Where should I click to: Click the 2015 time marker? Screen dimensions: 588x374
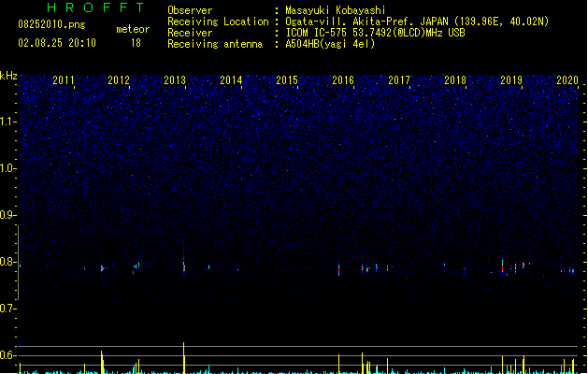pos(286,80)
